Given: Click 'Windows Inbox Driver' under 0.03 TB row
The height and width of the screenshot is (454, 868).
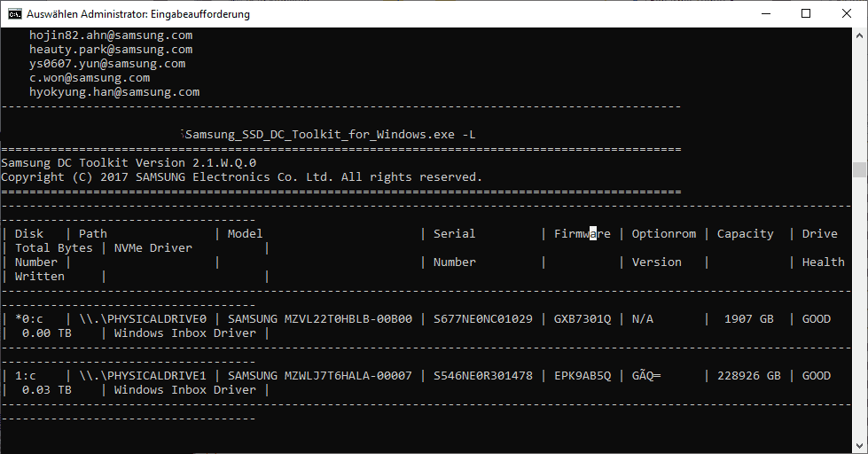Looking at the screenshot, I should 185,390.
